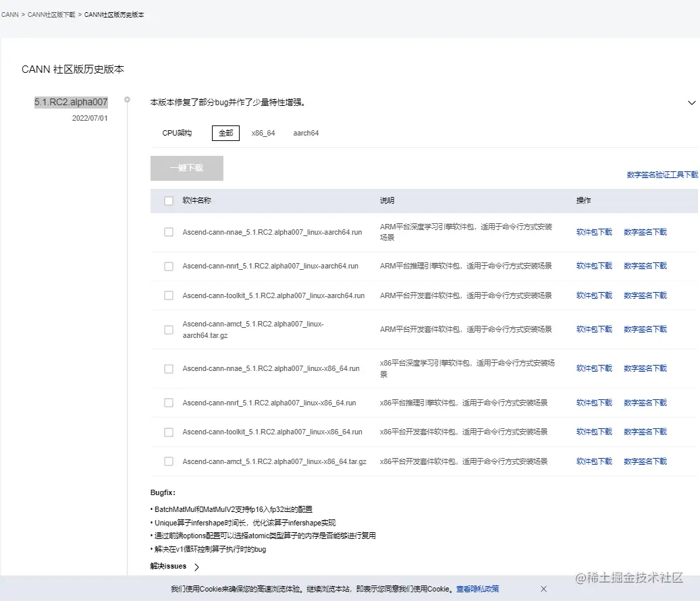This screenshot has width=700, height=601.
Task: Click the Unique算子infershape bugfix line
Action: (243, 523)
